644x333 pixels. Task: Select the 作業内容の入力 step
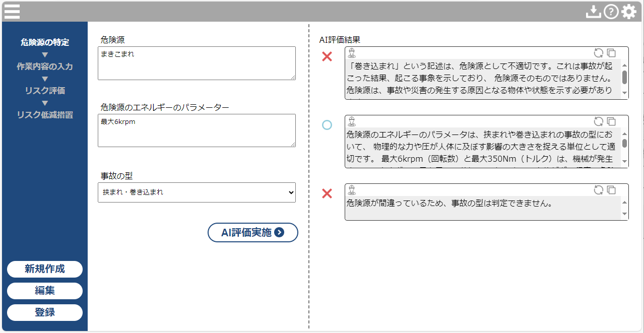pos(44,66)
